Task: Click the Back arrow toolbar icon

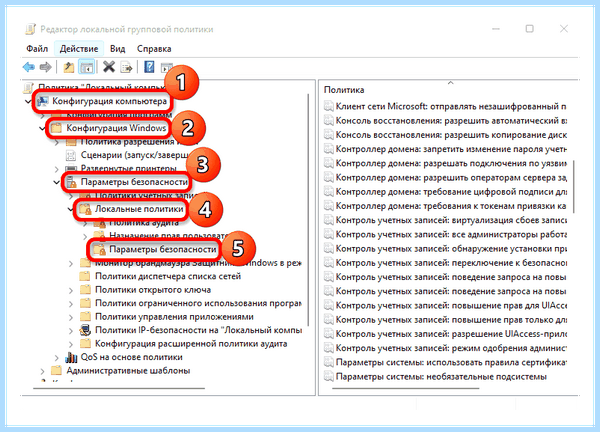Action: click(x=29, y=67)
